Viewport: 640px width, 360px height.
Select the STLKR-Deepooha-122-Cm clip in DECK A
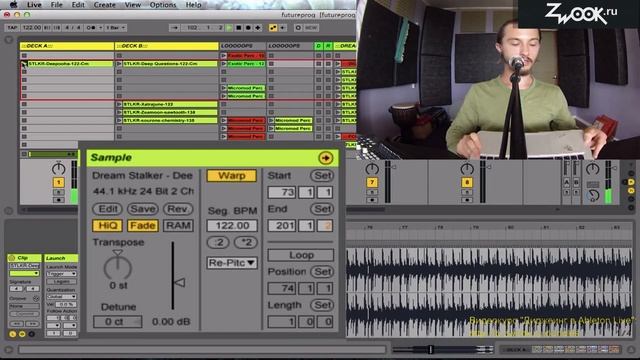[x=70, y=64]
